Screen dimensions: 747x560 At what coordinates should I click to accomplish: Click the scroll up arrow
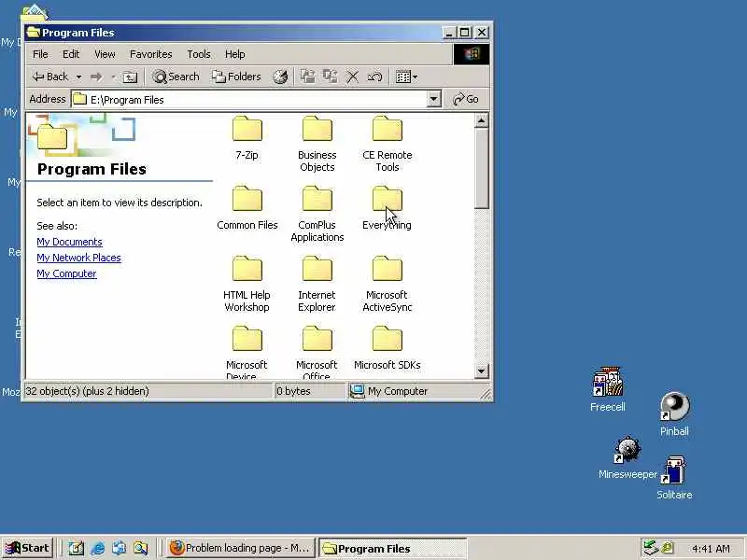click(x=481, y=121)
